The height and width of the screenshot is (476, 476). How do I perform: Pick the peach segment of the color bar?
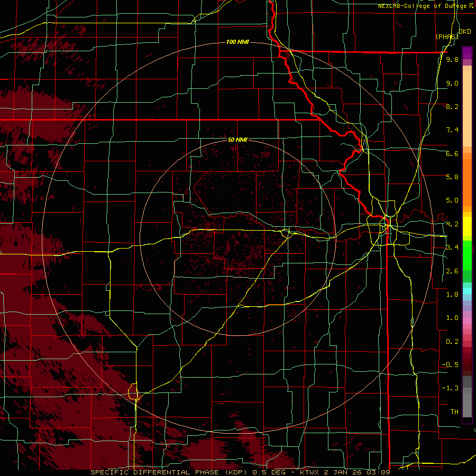(467, 109)
